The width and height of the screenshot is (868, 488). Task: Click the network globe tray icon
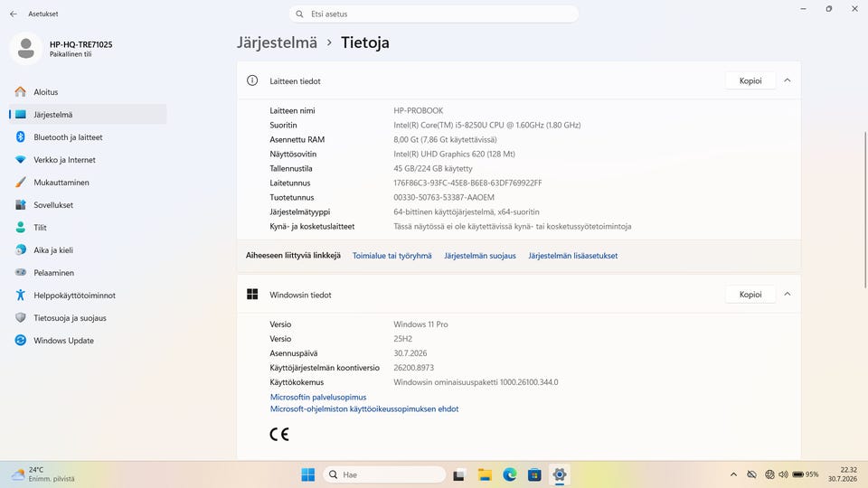(769, 474)
